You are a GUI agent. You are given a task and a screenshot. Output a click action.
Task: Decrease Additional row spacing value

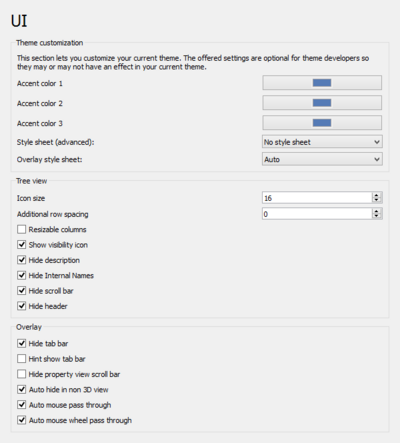376,216
